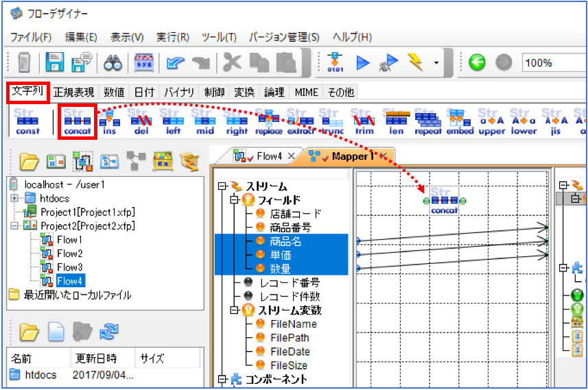Collapse the ストリーム変数 tree node
588x390 pixels.
click(235, 310)
